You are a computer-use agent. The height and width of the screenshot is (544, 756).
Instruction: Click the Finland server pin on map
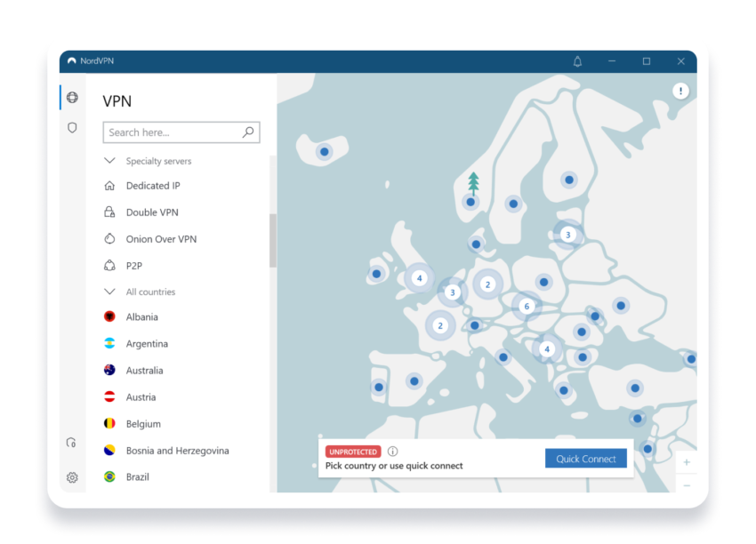(x=569, y=180)
